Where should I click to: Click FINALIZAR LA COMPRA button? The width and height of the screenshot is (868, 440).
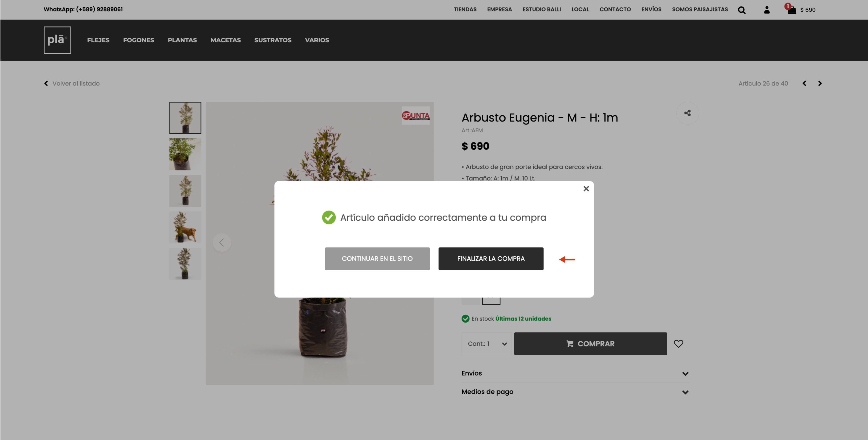pyautogui.click(x=491, y=259)
